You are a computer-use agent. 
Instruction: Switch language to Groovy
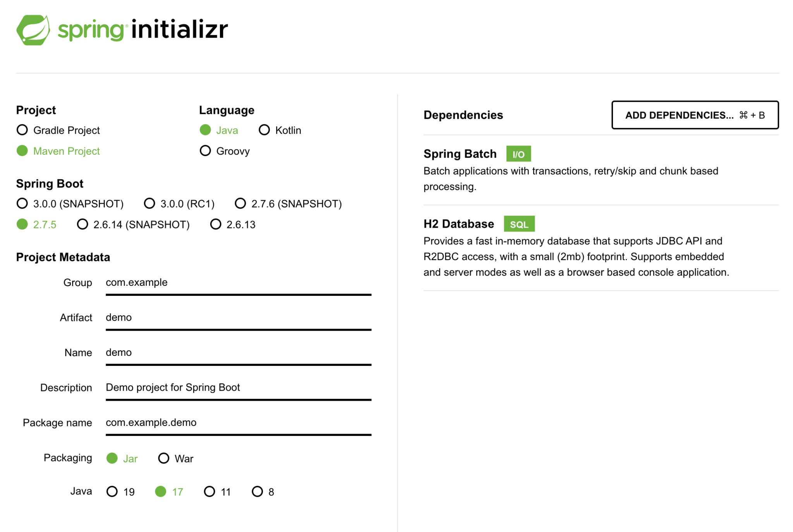205,151
